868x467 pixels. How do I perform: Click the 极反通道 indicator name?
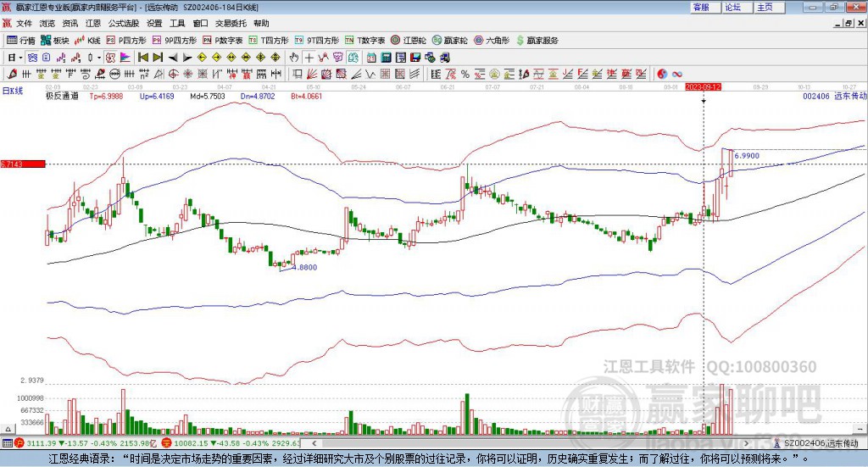(62, 97)
